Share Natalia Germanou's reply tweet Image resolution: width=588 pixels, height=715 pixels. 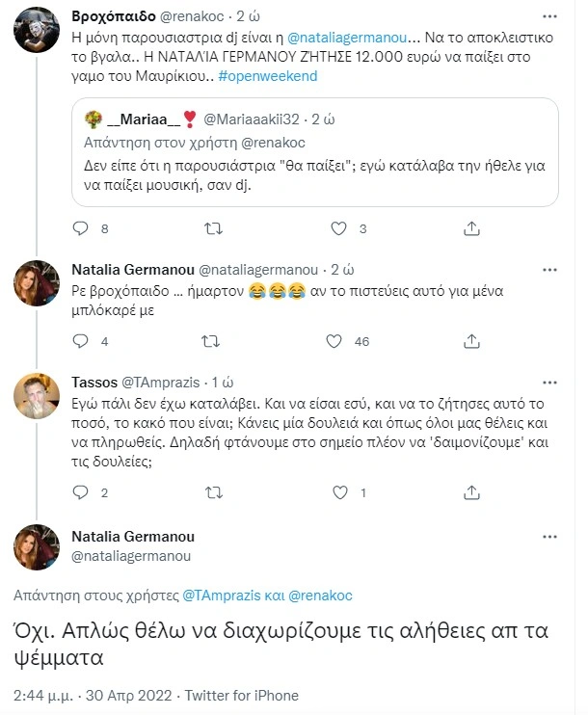click(x=471, y=341)
